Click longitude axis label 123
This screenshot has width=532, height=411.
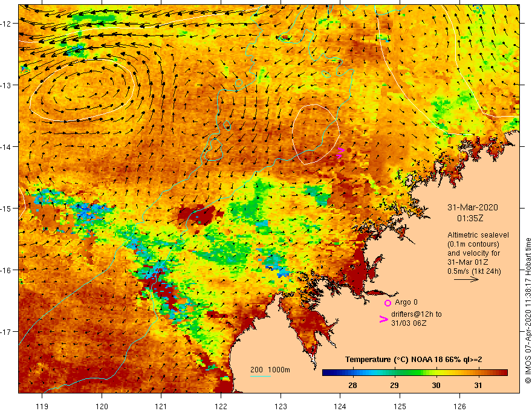(x=281, y=406)
